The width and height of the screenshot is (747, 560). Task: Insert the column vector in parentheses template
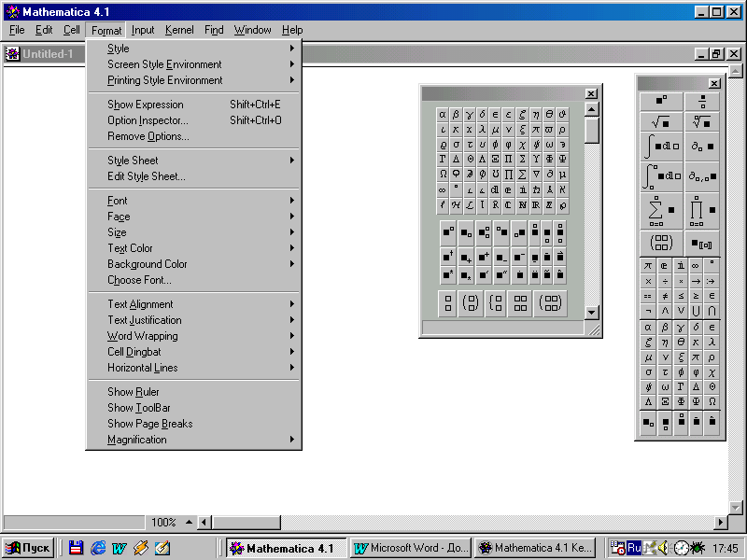(x=471, y=302)
